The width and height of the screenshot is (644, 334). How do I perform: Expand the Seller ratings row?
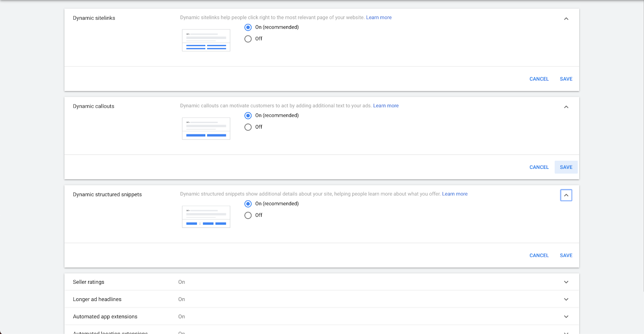click(566, 282)
